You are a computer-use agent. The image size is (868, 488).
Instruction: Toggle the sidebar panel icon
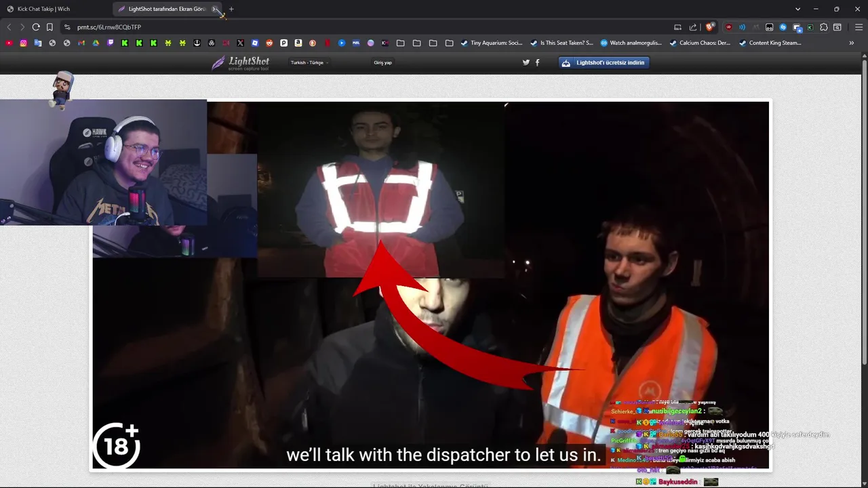(837, 27)
